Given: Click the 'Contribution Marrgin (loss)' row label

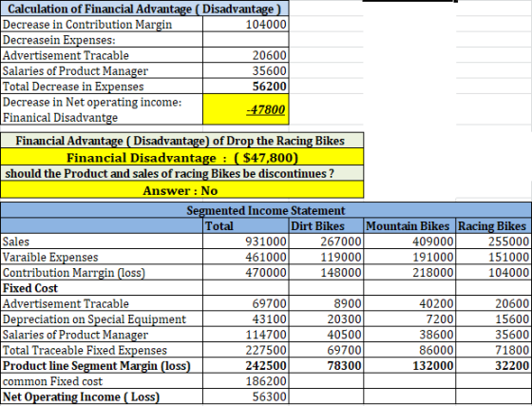Looking at the screenshot, I should [102, 272].
